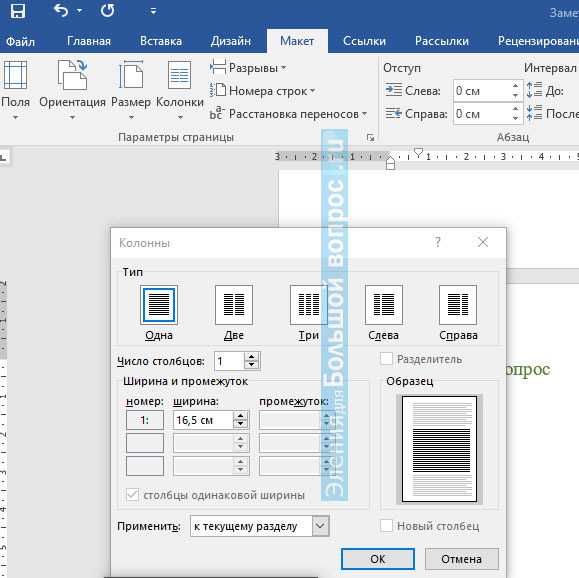Decrease Число столбцов with down arrow
This screenshot has height=578, width=579.
pos(251,365)
